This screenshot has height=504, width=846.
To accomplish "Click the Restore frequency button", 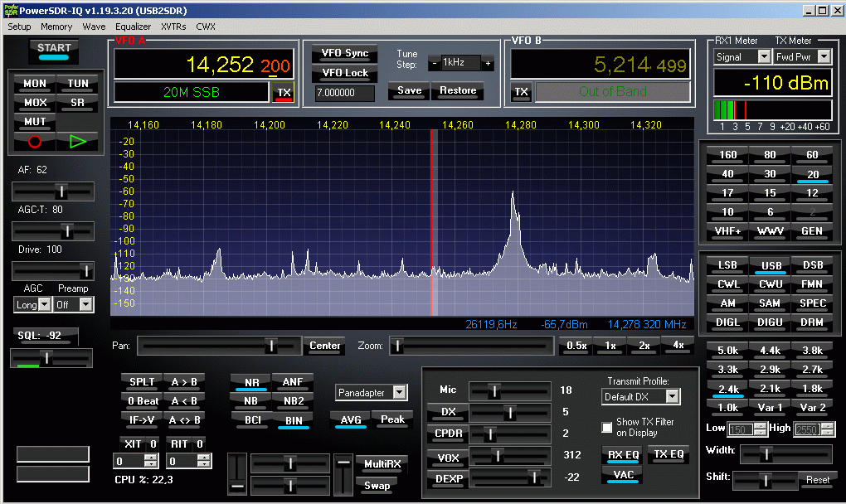I will 458,90.
